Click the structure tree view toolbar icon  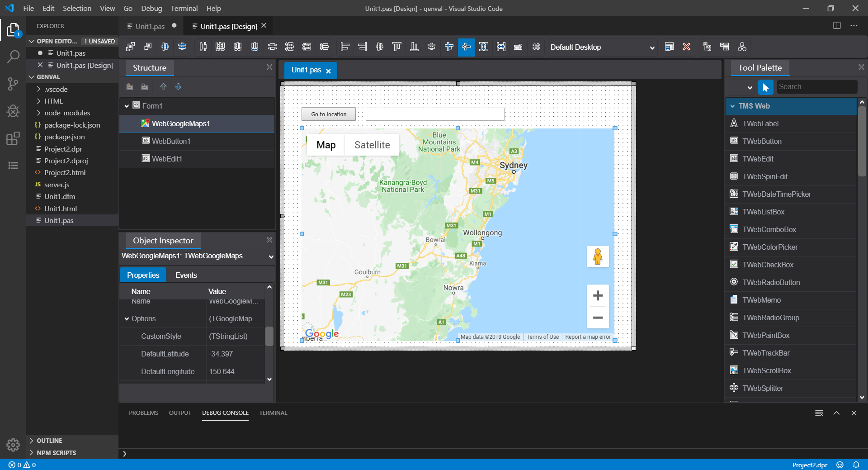(707, 47)
